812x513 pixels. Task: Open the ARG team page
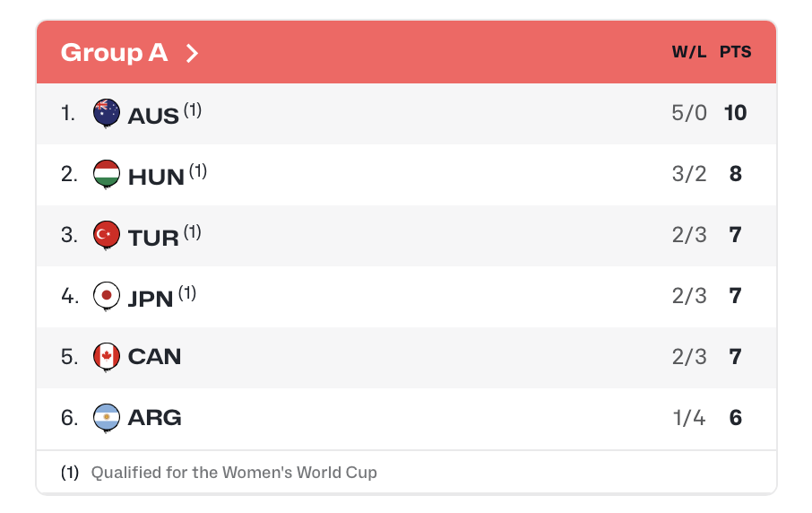pyautogui.click(x=154, y=418)
